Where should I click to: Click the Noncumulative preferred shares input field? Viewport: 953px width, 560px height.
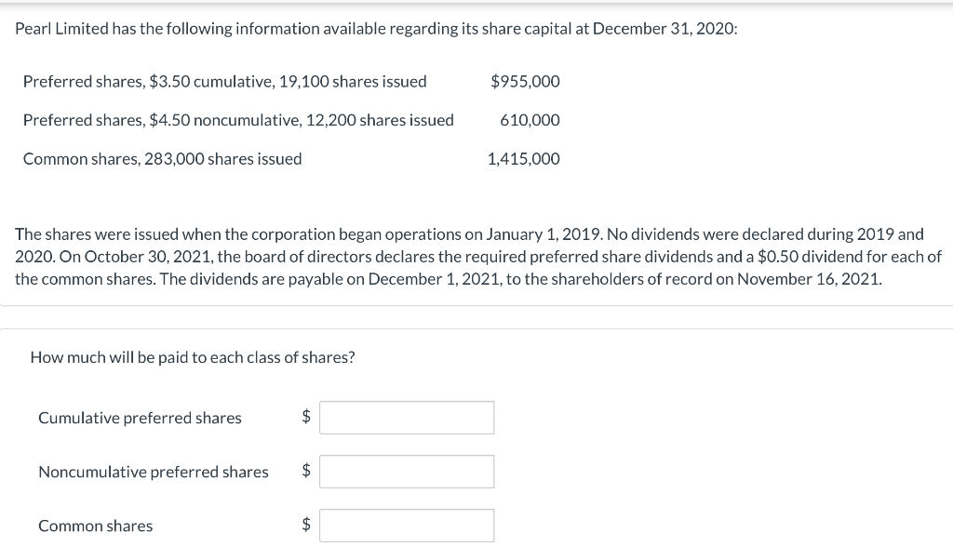click(x=407, y=471)
